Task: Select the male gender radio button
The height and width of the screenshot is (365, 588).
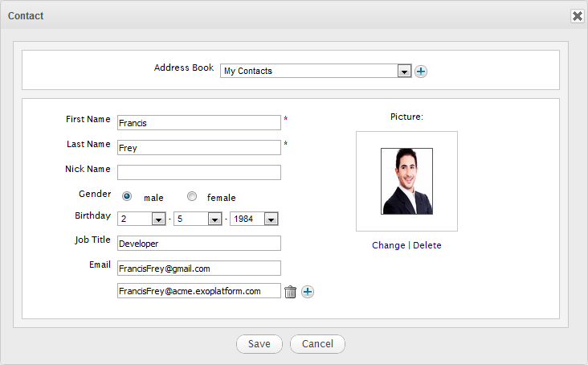Action: [x=127, y=196]
